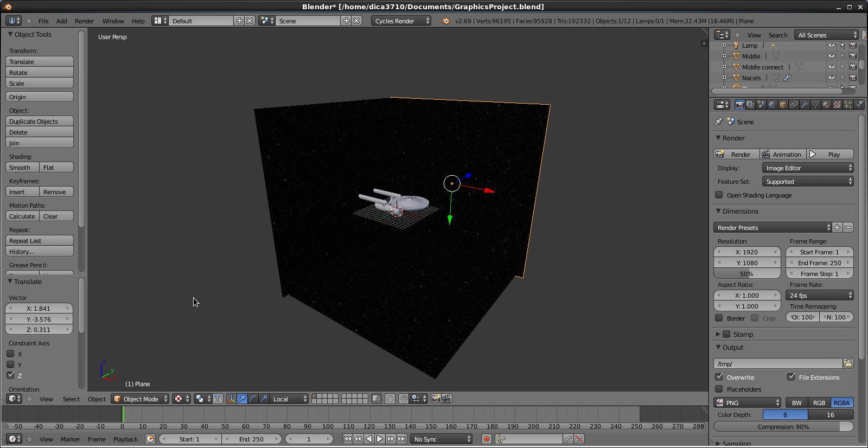The height and width of the screenshot is (448, 868).
Task: Open the Object properties tab (cube icon)
Action: pyautogui.click(x=783, y=105)
